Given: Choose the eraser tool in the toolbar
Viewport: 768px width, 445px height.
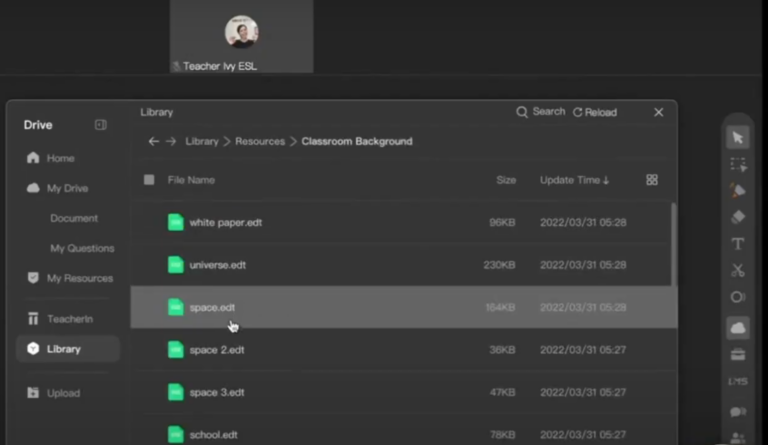Looking at the screenshot, I should [x=737, y=216].
